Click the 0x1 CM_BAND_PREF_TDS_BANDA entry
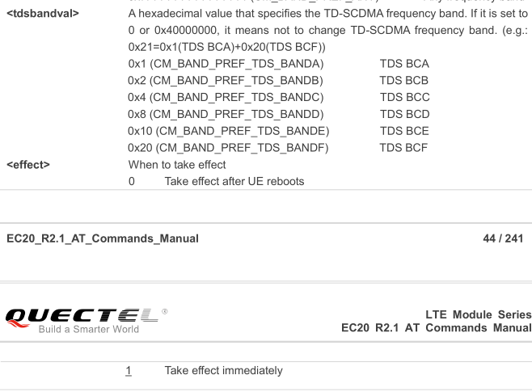Screen dimensions: 532x392 [x=226, y=64]
